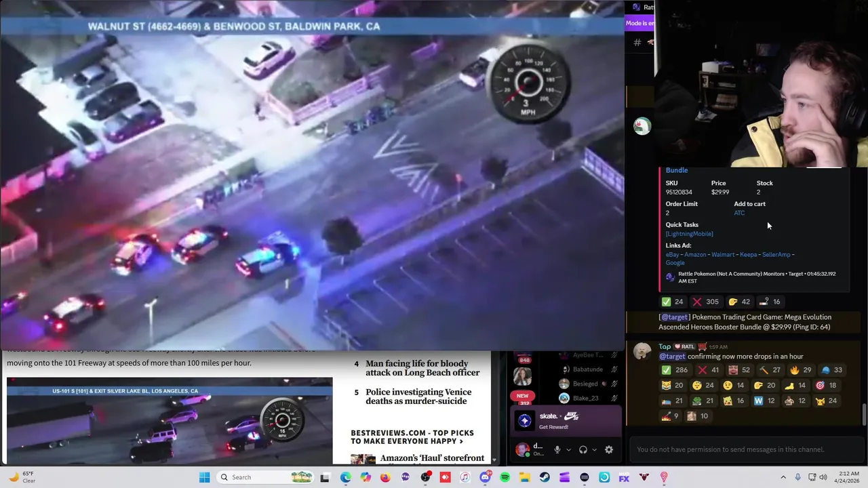868x488 pixels.
Task: Open the eBay link in the embed
Action: click(x=672, y=255)
